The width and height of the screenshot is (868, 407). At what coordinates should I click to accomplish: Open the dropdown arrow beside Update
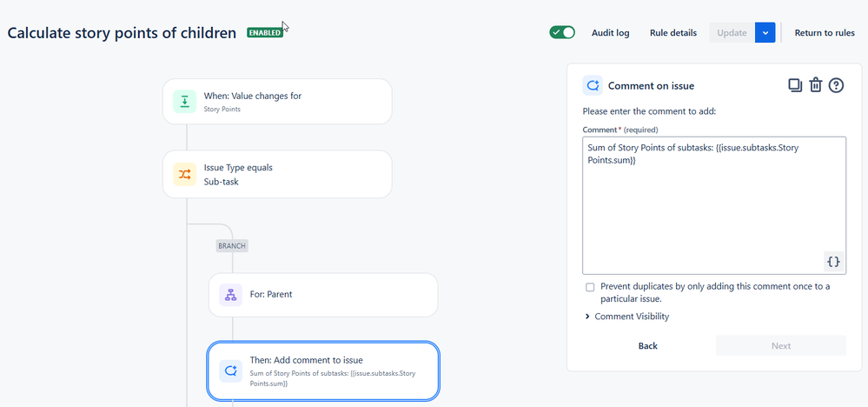tap(765, 33)
